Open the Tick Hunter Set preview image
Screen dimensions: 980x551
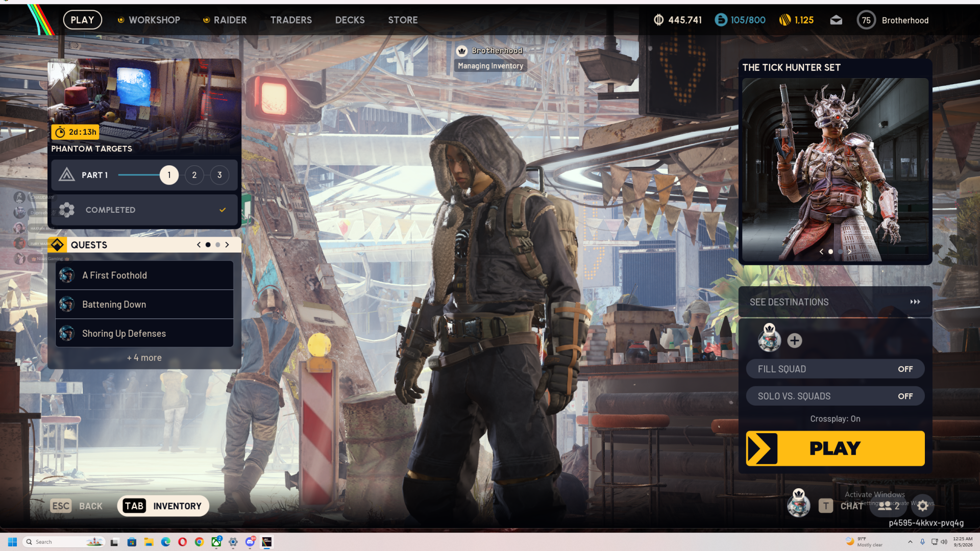pos(835,169)
